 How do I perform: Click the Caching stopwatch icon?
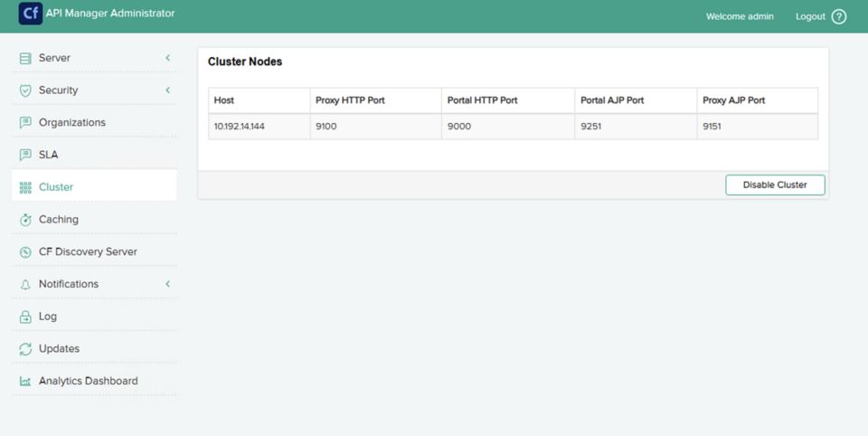(25, 220)
